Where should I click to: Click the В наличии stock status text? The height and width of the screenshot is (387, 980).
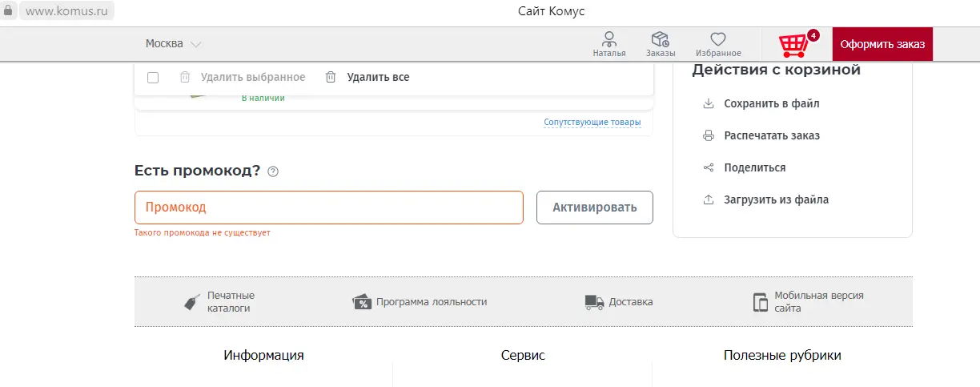click(263, 98)
